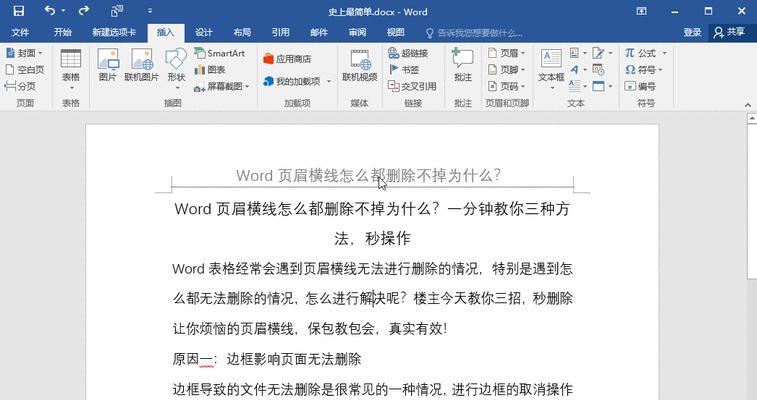Insert a cross-reference with 交叉引用
This screenshot has width=757, height=400.
412,86
